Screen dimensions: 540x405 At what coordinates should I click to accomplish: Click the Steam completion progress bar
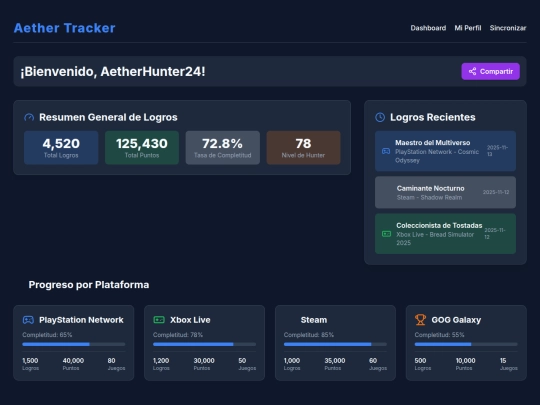point(335,344)
